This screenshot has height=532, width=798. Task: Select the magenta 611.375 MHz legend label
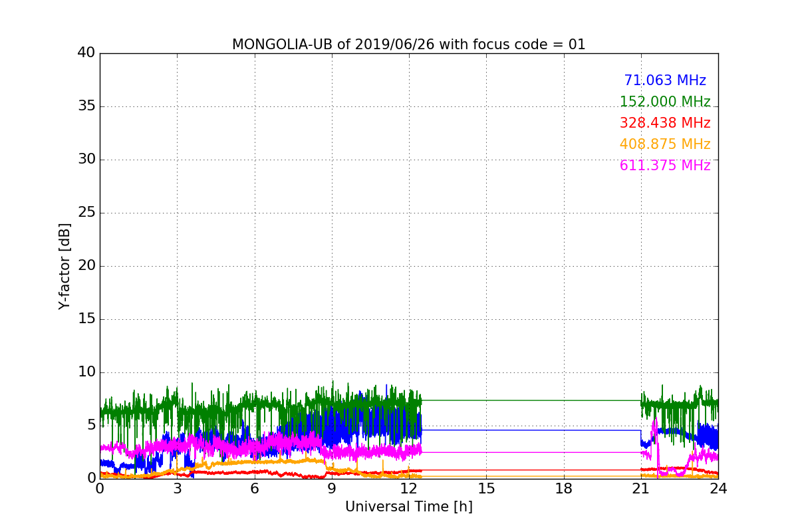click(665, 166)
